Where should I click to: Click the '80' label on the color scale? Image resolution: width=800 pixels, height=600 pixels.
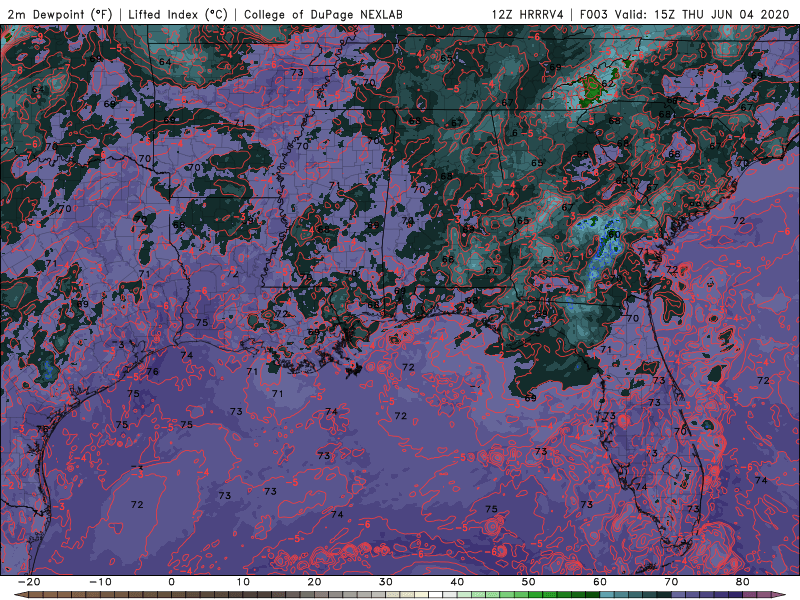coord(743,582)
